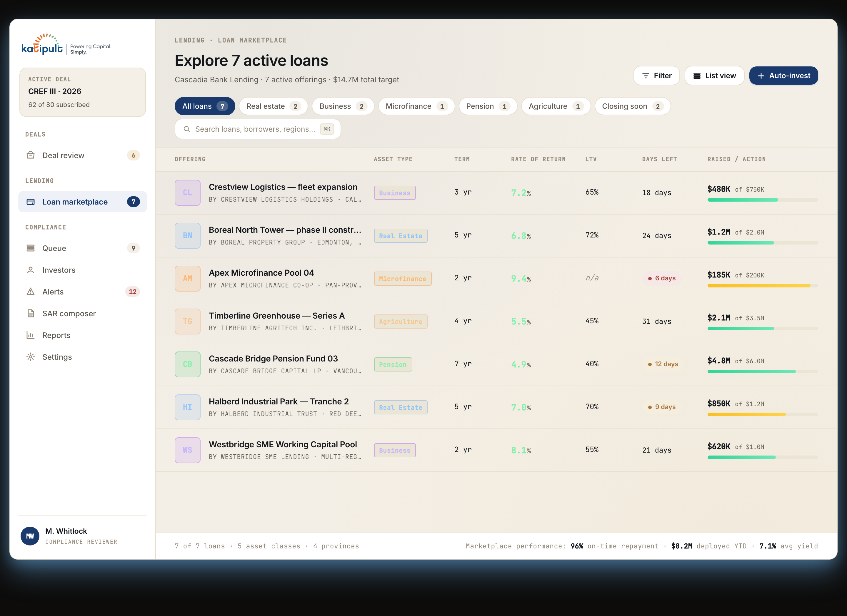Open the Deal review briefcase icon

[x=31, y=155]
